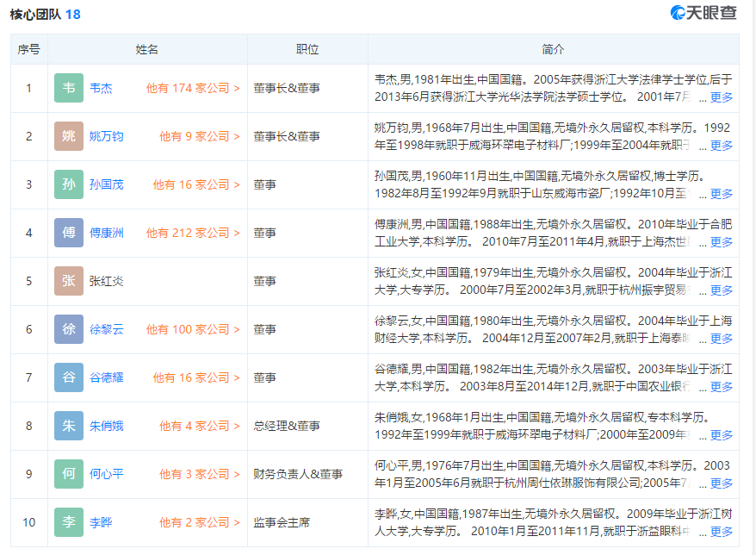Screen dimensions: 756x555
Task: Click the 徐 avatar badge for 徐黎云
Action: (69, 329)
